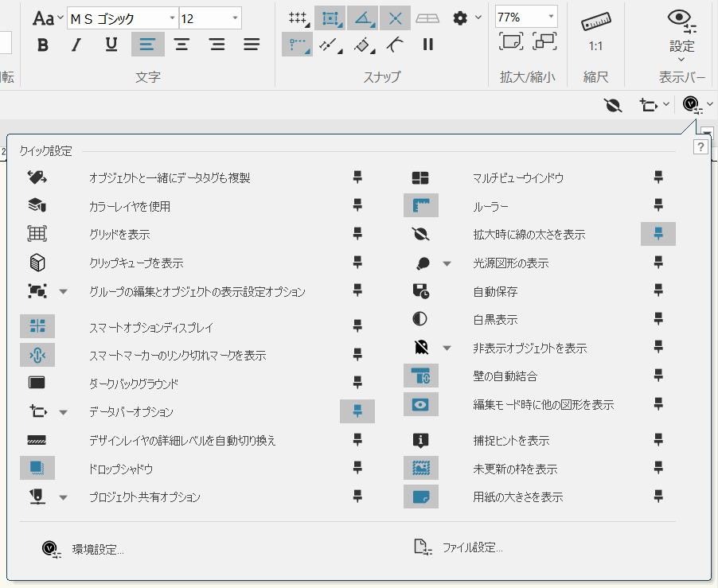Toggle show other shapes in edit mode icon
This screenshot has height=588, width=718.
pyautogui.click(x=421, y=404)
